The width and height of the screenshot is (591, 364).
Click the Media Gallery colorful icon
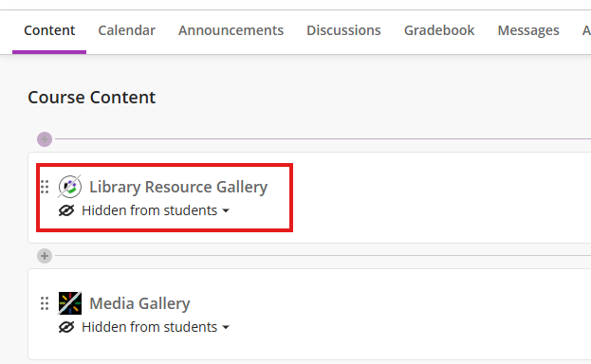pos(70,303)
